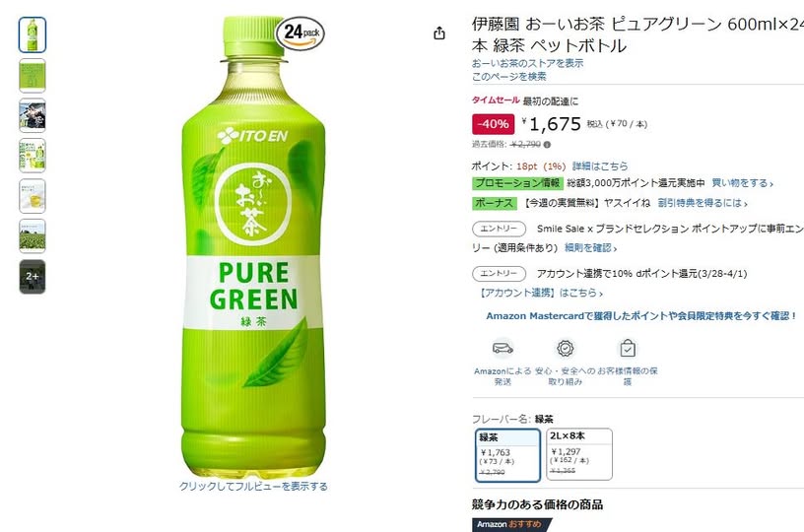Click the safety badge icon
Viewport: 804px width, 532px height.
565,349
